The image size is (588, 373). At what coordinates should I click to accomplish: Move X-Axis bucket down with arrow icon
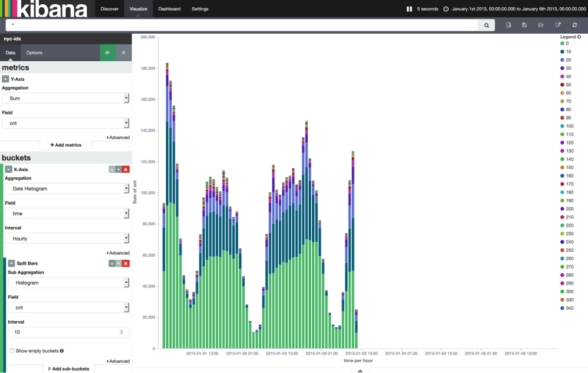(118, 169)
